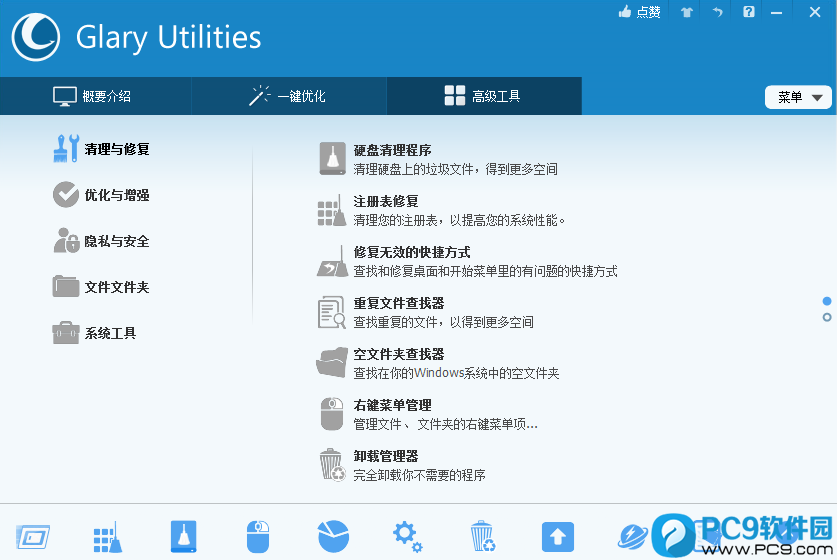Click description 清理您的注册表，以提高您的系统性能
The height and width of the screenshot is (560, 837).
pyautogui.click(x=459, y=220)
